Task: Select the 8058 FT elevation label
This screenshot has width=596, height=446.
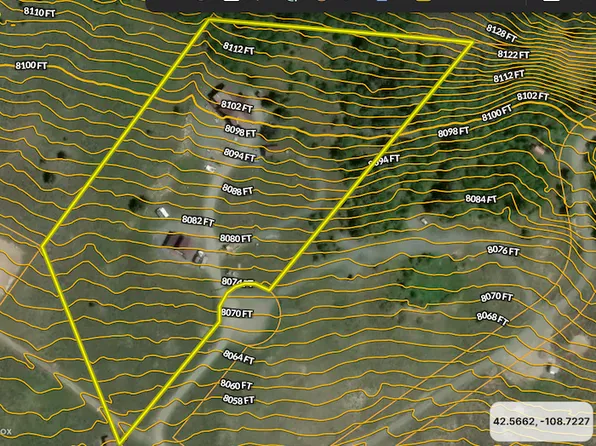Action: [x=239, y=400]
